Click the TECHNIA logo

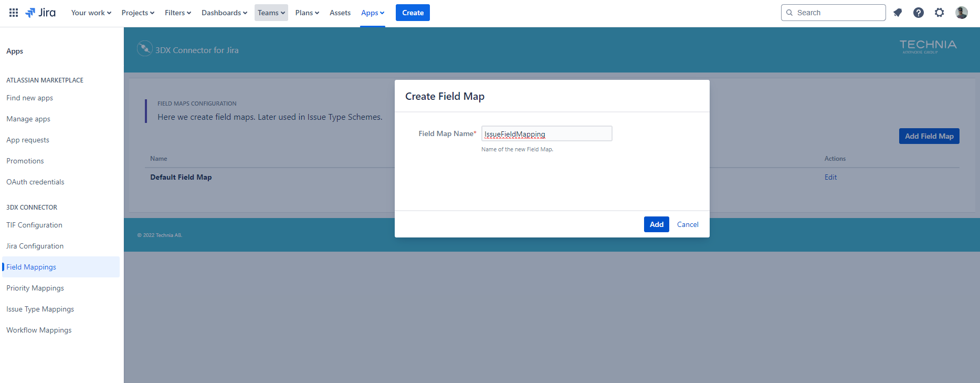tap(928, 46)
